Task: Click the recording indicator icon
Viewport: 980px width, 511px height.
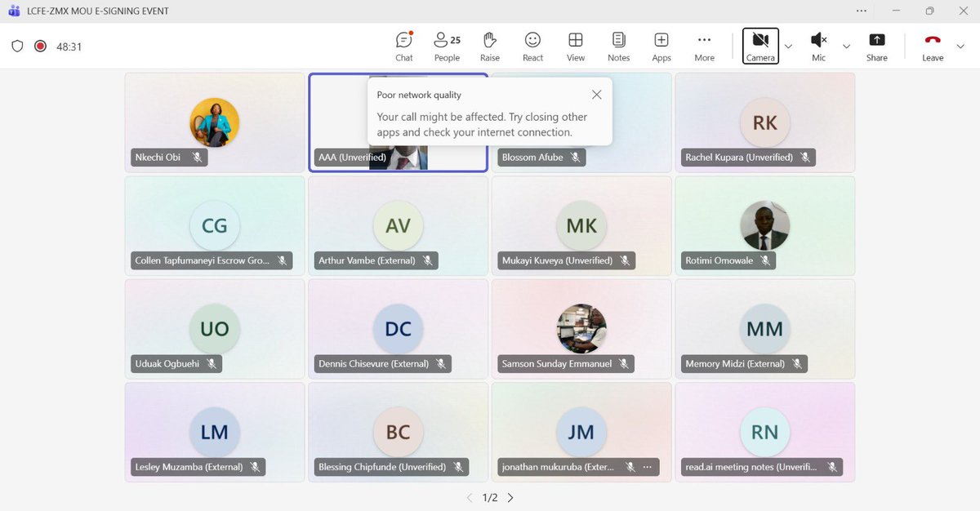Action: coord(40,47)
